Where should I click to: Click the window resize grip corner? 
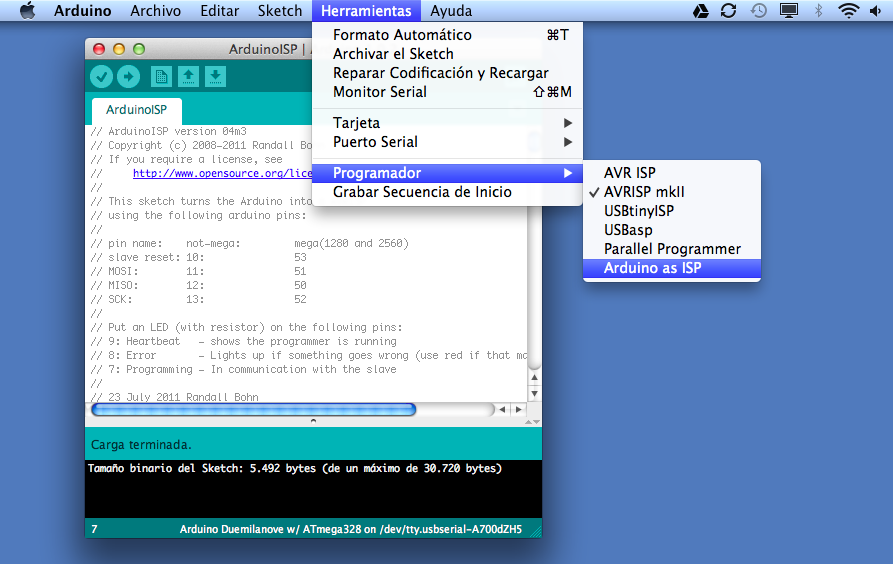(535, 531)
